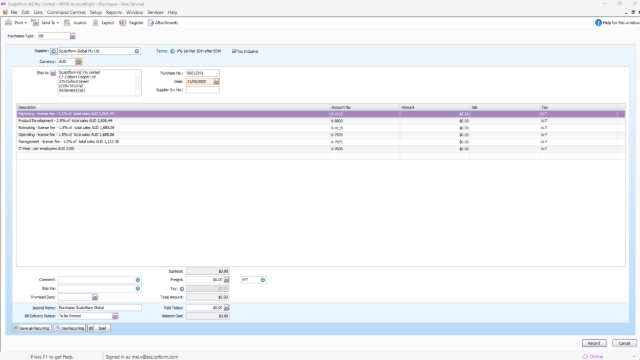Image resolution: width=640 pixels, height=360 pixels.
Task: Click the Spell button
Action: (x=99, y=328)
